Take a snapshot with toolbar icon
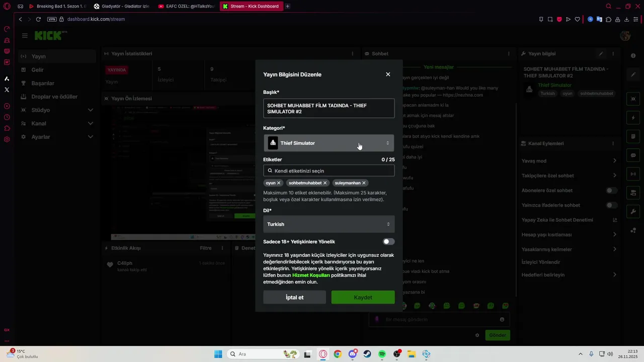The height and width of the screenshot is (362, 644). 550,19
